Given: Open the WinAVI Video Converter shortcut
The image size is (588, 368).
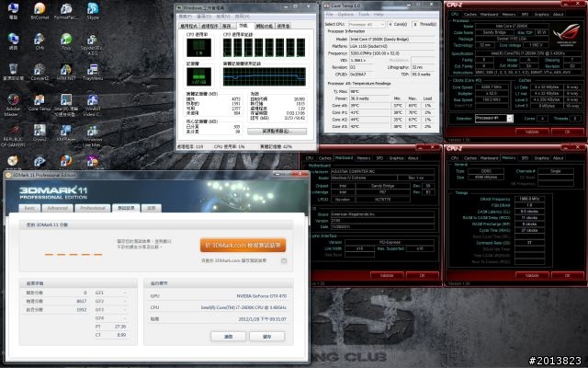Looking at the screenshot, I should tap(93, 105).
